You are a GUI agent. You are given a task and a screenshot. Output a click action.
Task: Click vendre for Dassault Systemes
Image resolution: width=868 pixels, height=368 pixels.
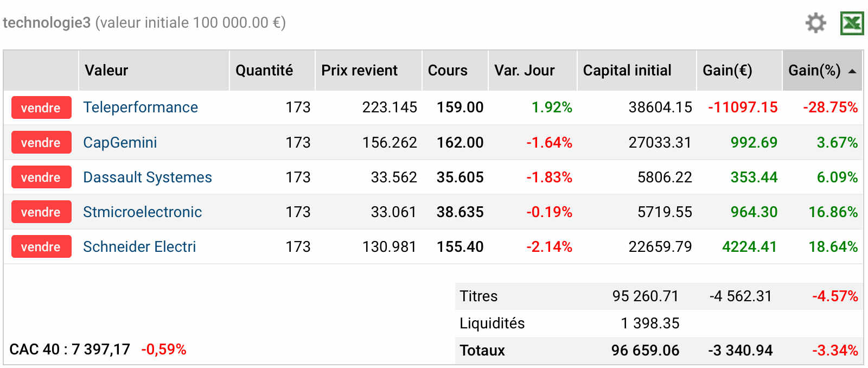click(41, 177)
